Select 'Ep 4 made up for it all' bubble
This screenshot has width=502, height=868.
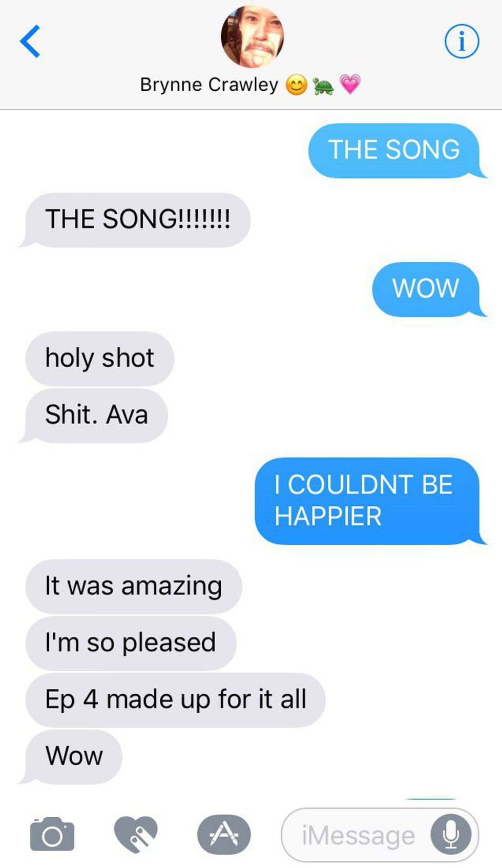coord(175,700)
